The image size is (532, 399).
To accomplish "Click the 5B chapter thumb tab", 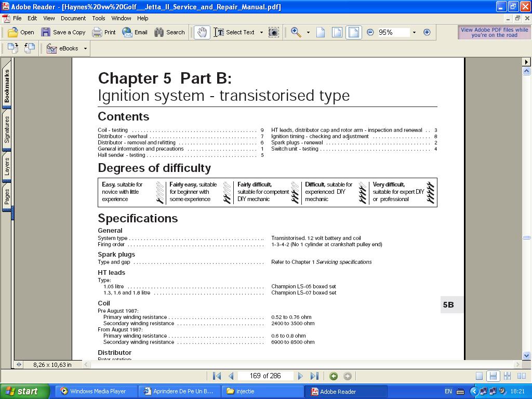I will [451, 304].
